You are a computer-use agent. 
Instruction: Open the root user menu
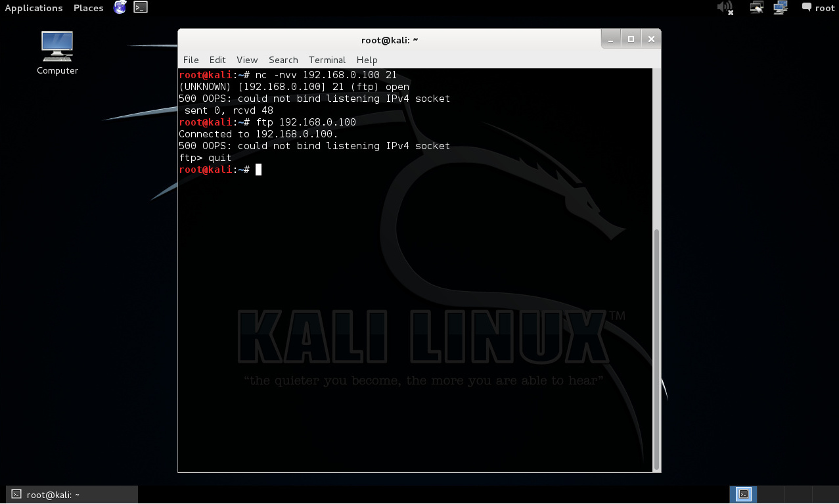pyautogui.click(x=825, y=8)
